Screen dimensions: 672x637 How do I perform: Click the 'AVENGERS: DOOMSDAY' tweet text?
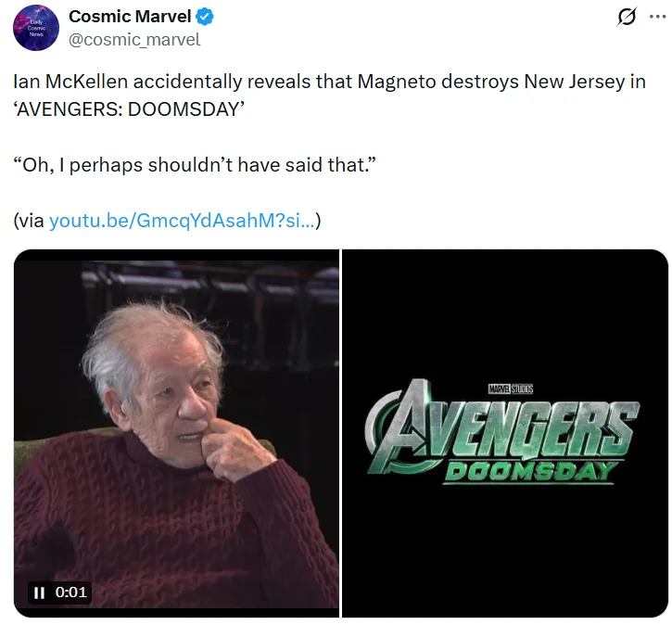129,109
